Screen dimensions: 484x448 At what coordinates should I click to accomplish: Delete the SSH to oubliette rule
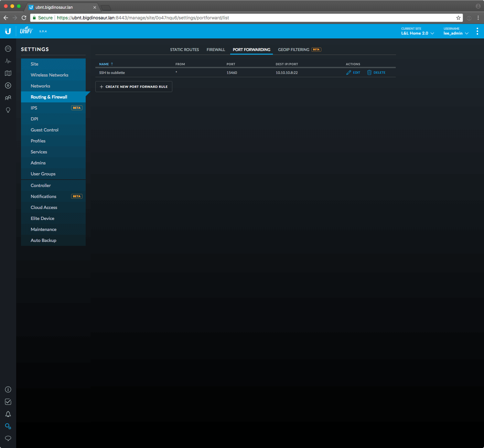(376, 73)
